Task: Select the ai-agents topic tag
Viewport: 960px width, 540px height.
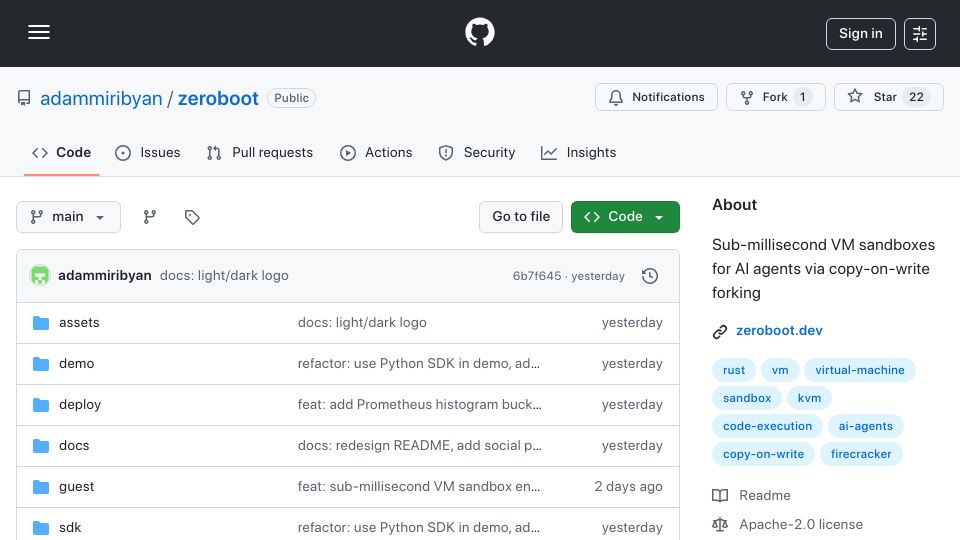Action: (x=866, y=426)
